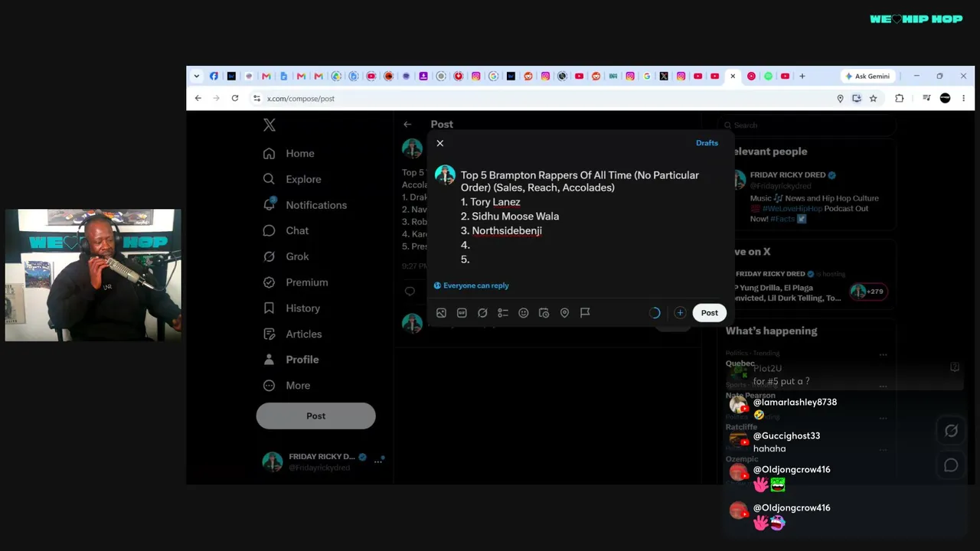Expand the More menu in the sidebar
Image resolution: width=980 pixels, height=551 pixels.
[x=286, y=386]
